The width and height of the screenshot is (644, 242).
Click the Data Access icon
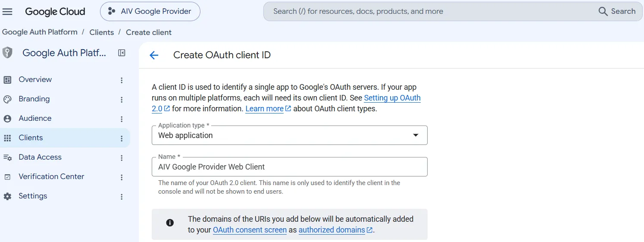7,157
